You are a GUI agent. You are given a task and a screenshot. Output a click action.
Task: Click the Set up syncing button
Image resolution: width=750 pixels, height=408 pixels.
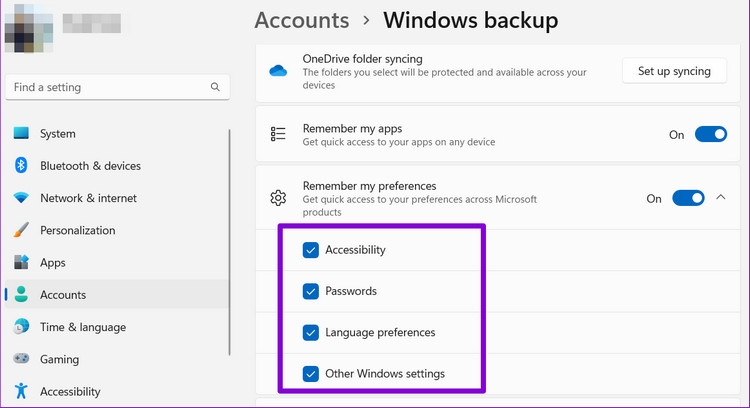(x=674, y=71)
